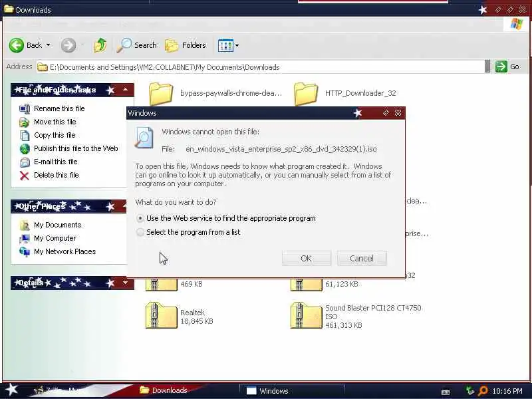Open My Computer in Other Places

coord(55,238)
